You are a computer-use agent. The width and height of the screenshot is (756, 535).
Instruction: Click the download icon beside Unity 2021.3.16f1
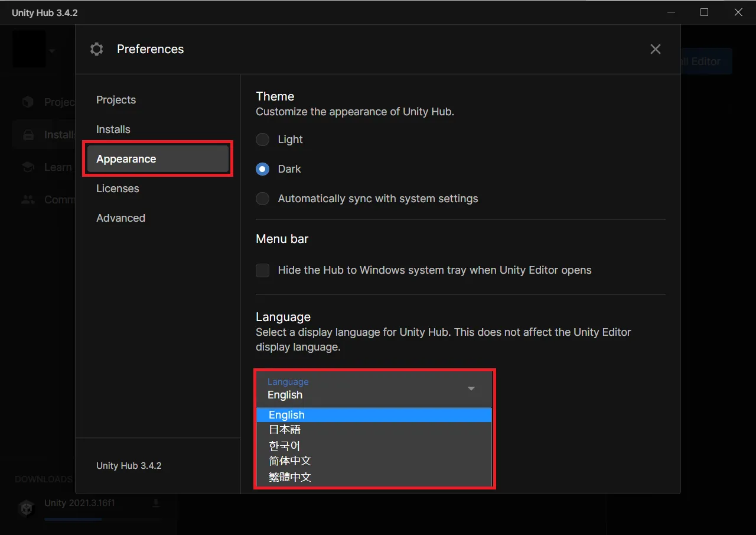pyautogui.click(x=156, y=503)
